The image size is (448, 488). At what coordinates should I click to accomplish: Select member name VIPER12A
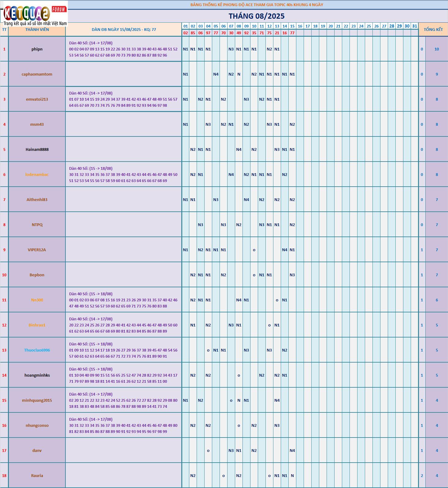pyautogui.click(x=37, y=250)
